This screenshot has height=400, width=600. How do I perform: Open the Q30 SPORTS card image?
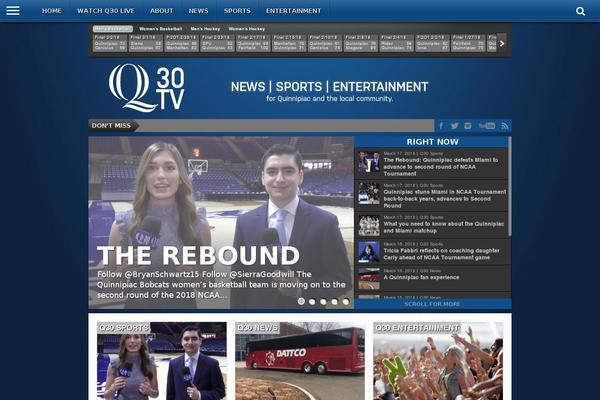pyautogui.click(x=161, y=361)
